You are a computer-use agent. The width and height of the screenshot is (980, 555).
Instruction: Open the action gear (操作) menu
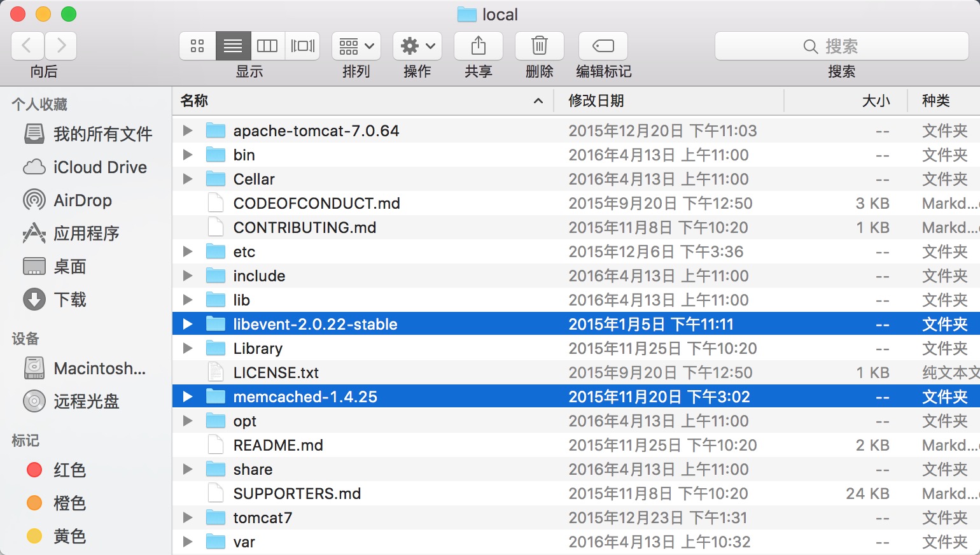coord(417,46)
